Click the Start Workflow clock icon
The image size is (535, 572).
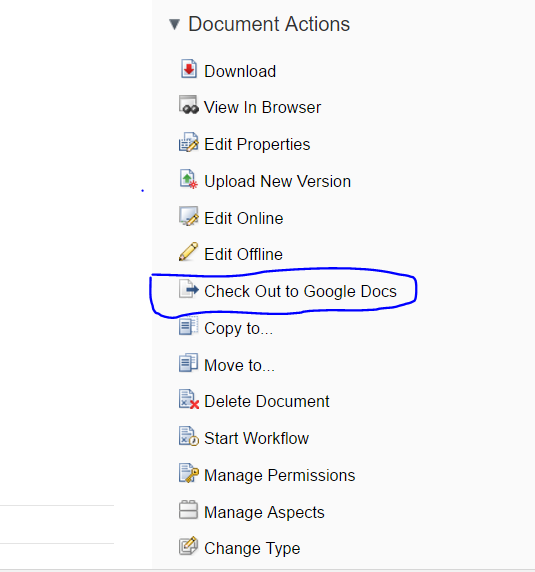(x=189, y=436)
